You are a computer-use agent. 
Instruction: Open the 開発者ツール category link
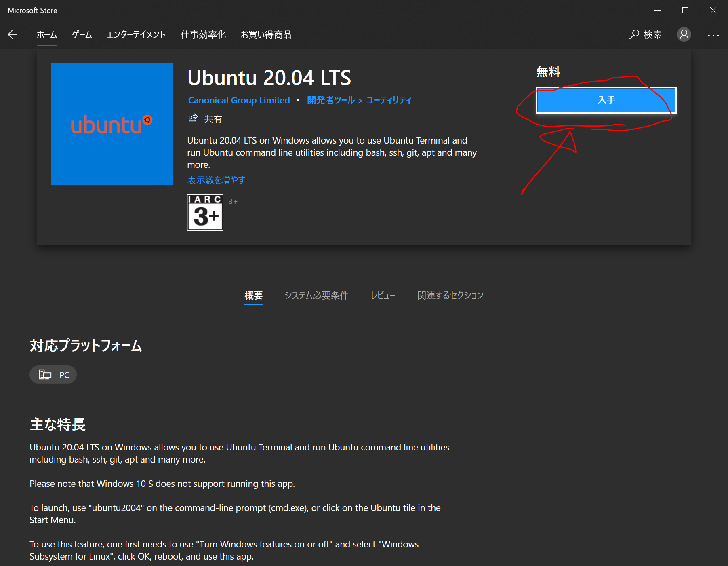click(x=331, y=100)
